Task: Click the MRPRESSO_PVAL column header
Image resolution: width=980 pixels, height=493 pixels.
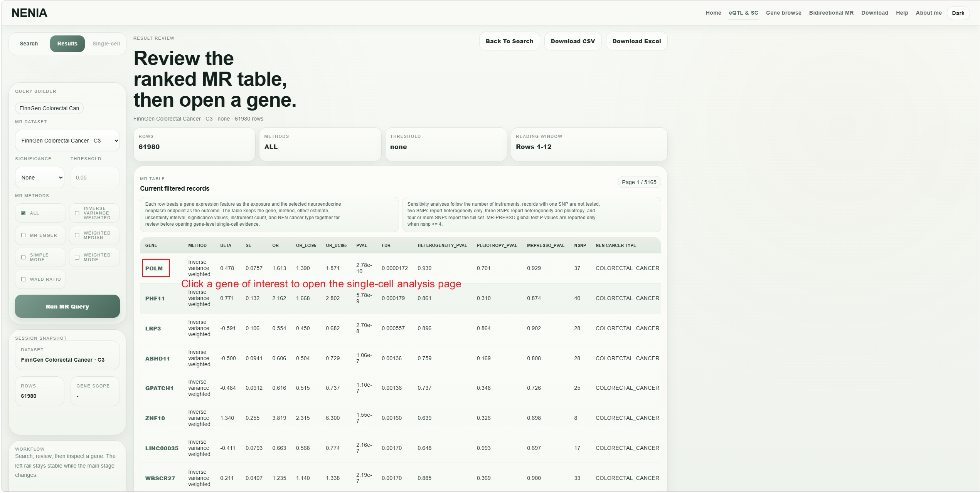Action: 546,245
